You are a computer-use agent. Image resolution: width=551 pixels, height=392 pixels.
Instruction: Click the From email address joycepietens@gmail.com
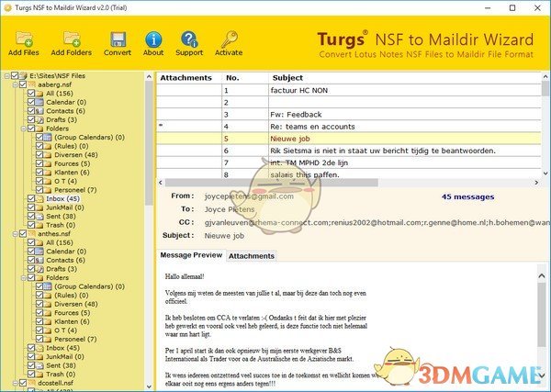[249, 196]
